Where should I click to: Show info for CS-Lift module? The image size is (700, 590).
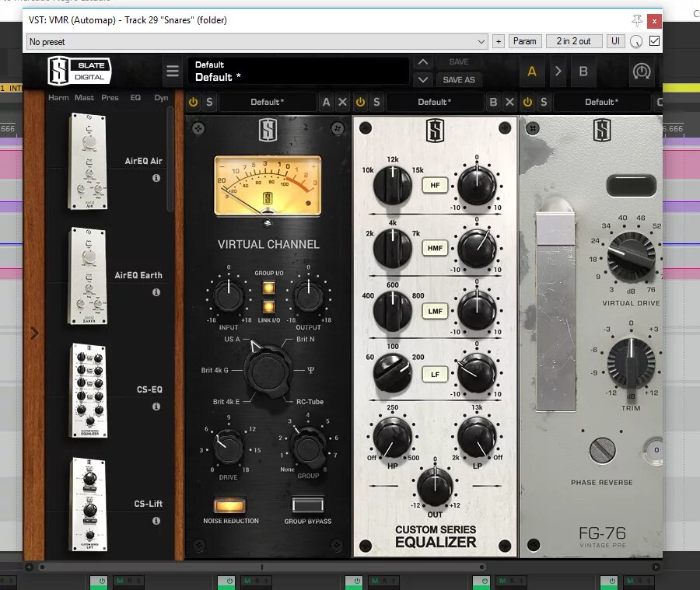pos(156,521)
